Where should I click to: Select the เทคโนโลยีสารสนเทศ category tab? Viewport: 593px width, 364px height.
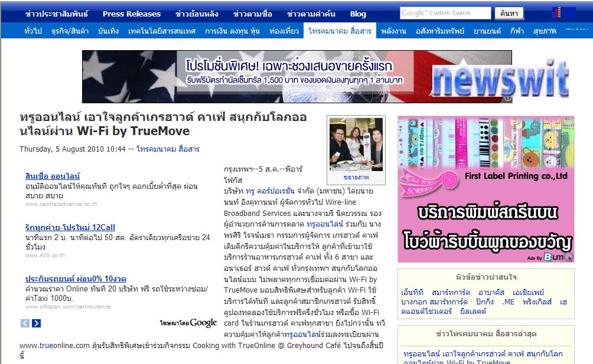[x=162, y=31]
